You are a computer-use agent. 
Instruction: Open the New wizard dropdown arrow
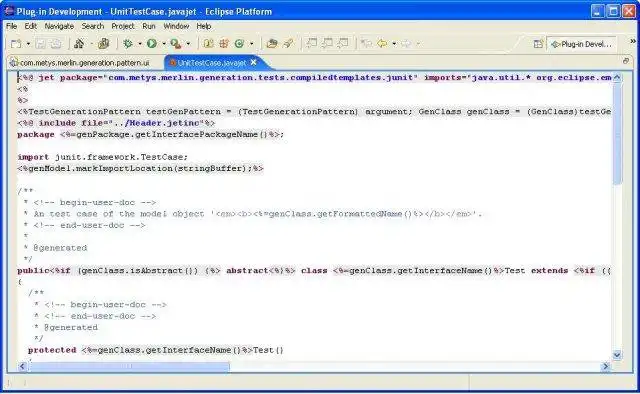click(x=28, y=44)
